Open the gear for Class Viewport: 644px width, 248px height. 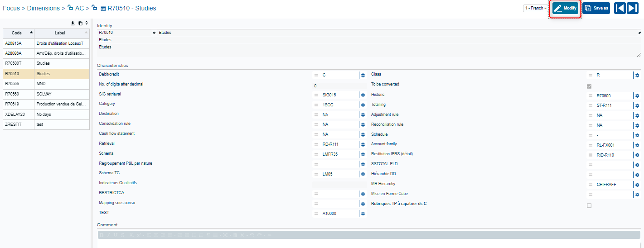tap(637, 75)
